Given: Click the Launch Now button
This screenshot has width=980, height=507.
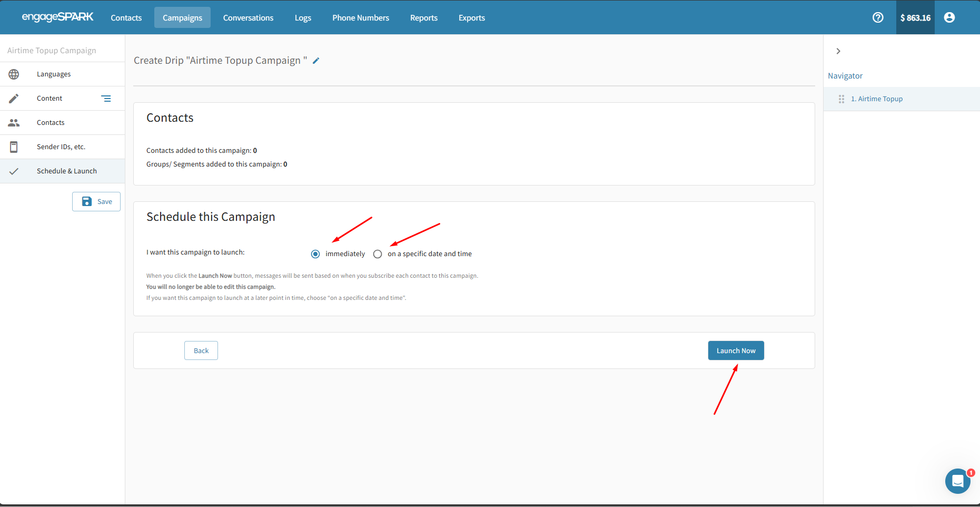Looking at the screenshot, I should [736, 350].
